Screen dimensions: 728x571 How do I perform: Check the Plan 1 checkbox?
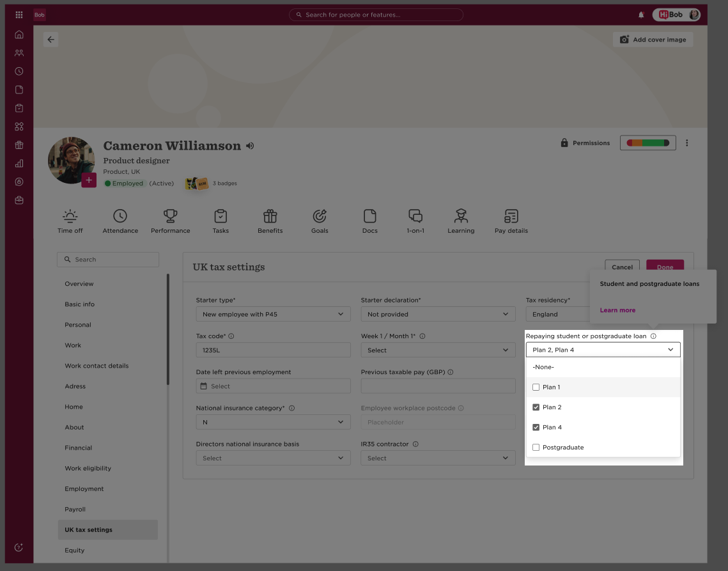pos(536,387)
